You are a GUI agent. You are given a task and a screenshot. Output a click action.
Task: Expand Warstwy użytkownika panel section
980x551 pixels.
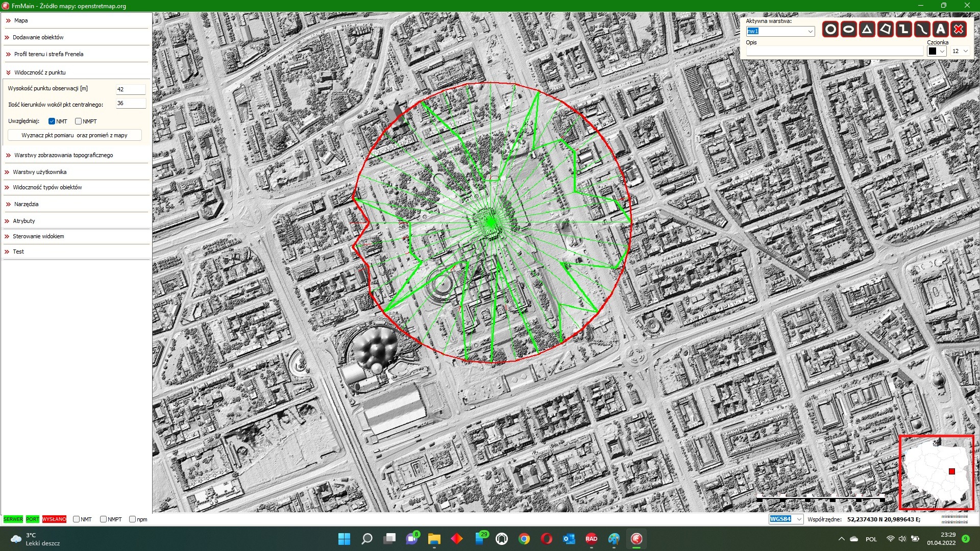click(39, 172)
